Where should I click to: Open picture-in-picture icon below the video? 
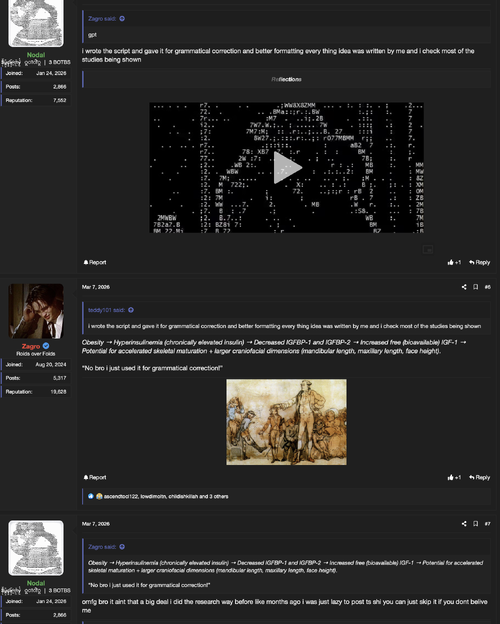point(428,250)
